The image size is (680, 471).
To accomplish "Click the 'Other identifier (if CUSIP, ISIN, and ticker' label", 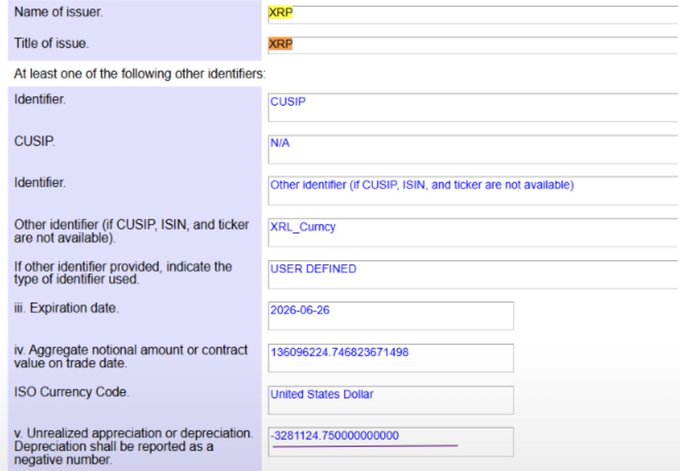I will tap(131, 231).
